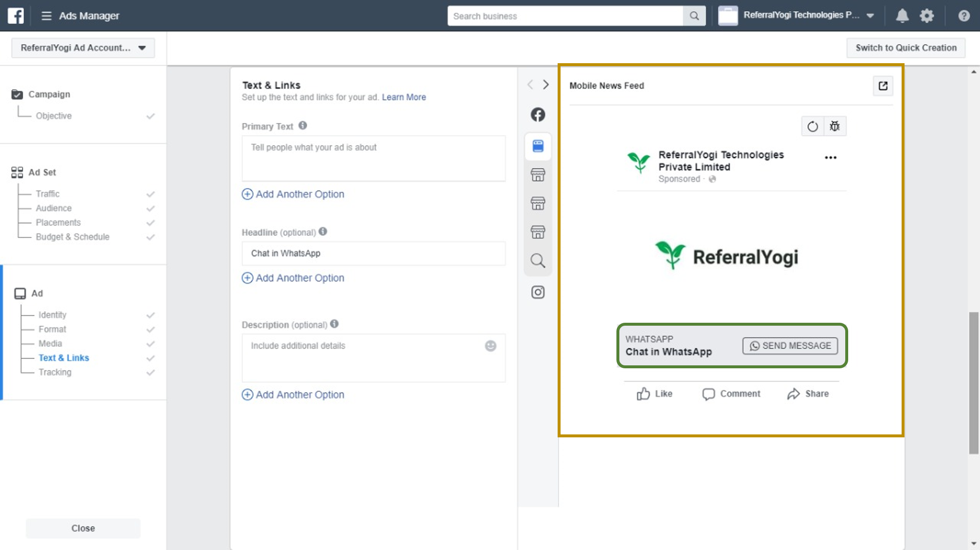Add Another Option under Description
Screen dimensions: 980x550
[x=293, y=395]
